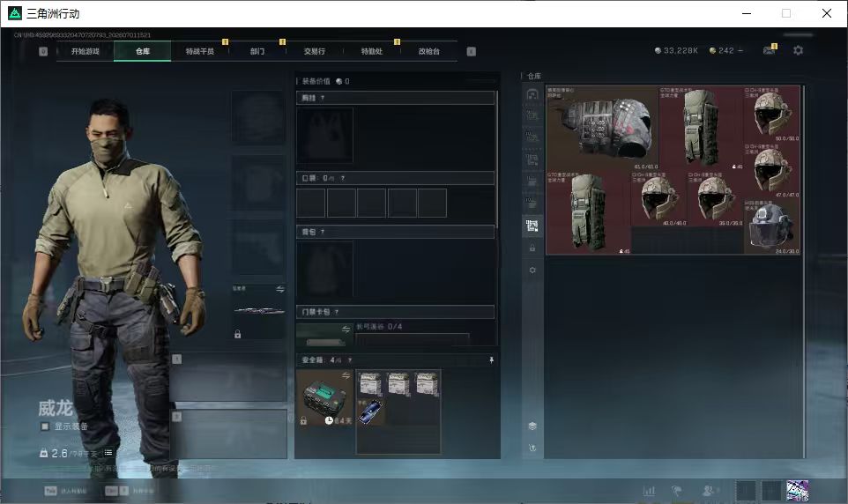This screenshot has width=848, height=504.
Task: Select the highlighted QR-style warehouse category icon
Action: (532, 225)
